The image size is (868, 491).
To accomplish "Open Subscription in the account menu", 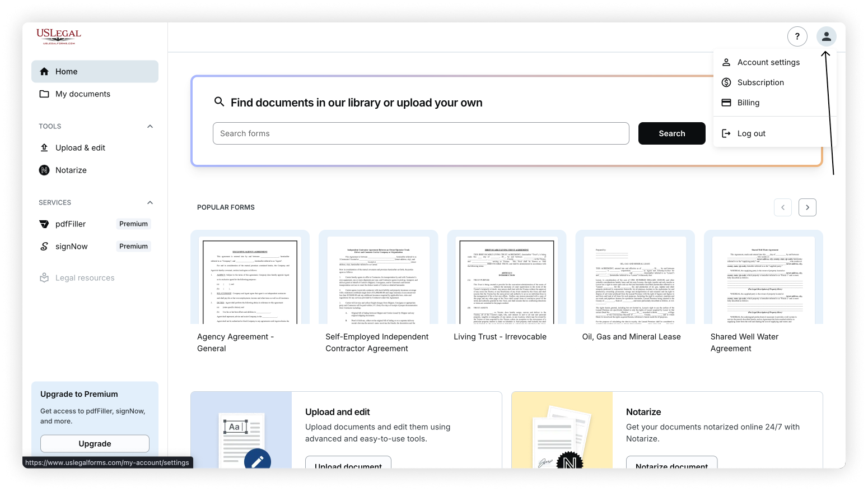I will (x=760, y=82).
